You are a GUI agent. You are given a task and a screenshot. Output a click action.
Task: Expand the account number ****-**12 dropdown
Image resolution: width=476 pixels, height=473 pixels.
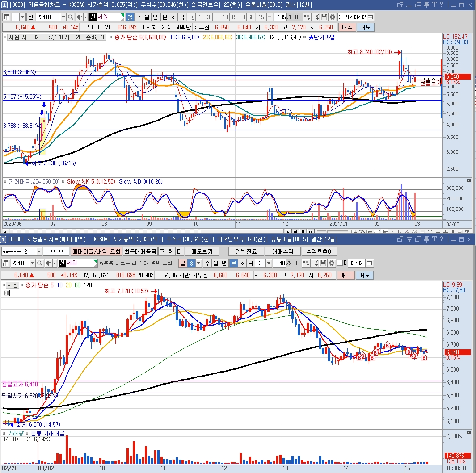(39, 251)
